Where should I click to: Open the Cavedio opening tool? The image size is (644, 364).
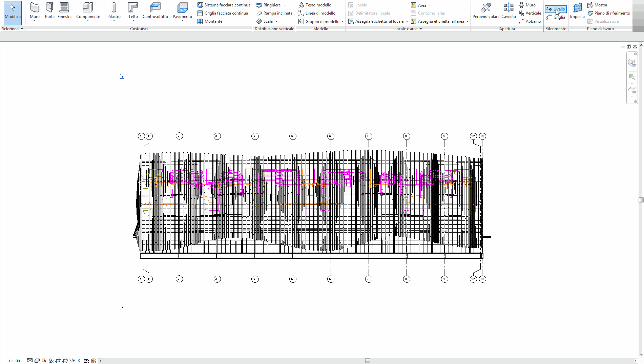pyautogui.click(x=508, y=10)
